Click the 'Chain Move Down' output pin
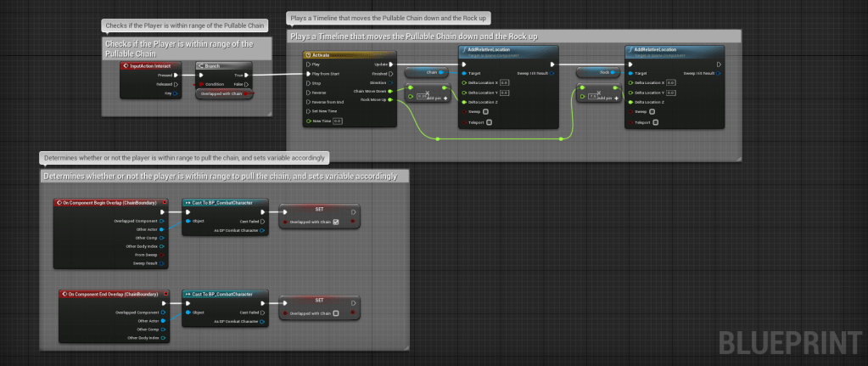Screen dimensions: 868x366 pyautogui.click(x=391, y=91)
